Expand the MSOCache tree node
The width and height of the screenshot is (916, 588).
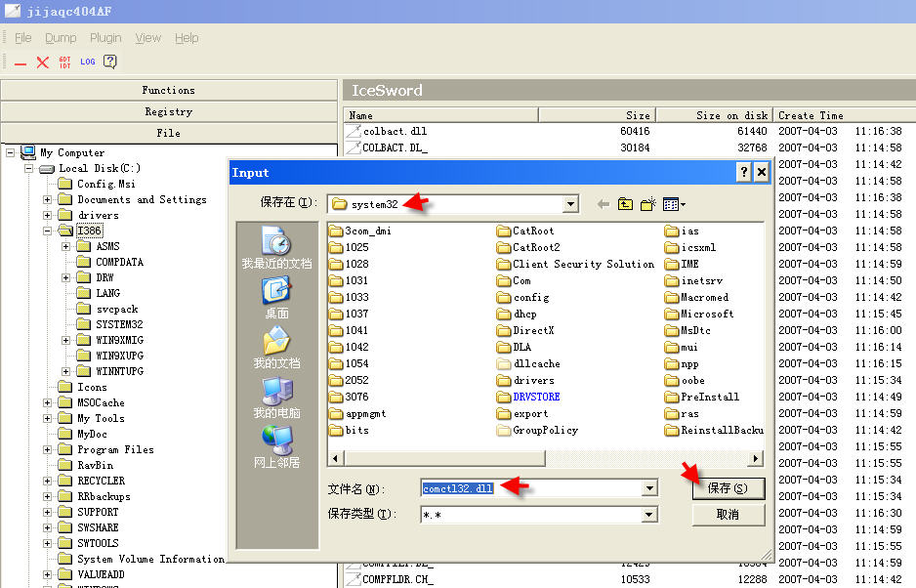point(47,402)
